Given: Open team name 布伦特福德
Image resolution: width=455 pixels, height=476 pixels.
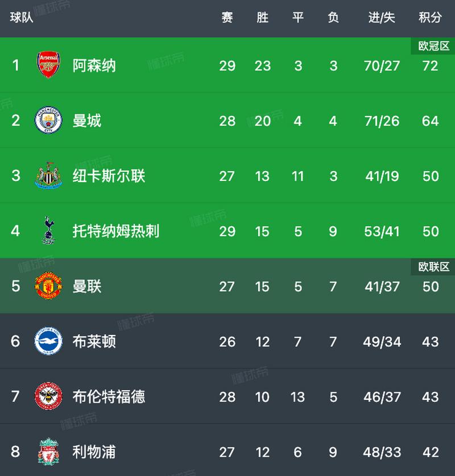Looking at the screenshot, I should 109,396.
